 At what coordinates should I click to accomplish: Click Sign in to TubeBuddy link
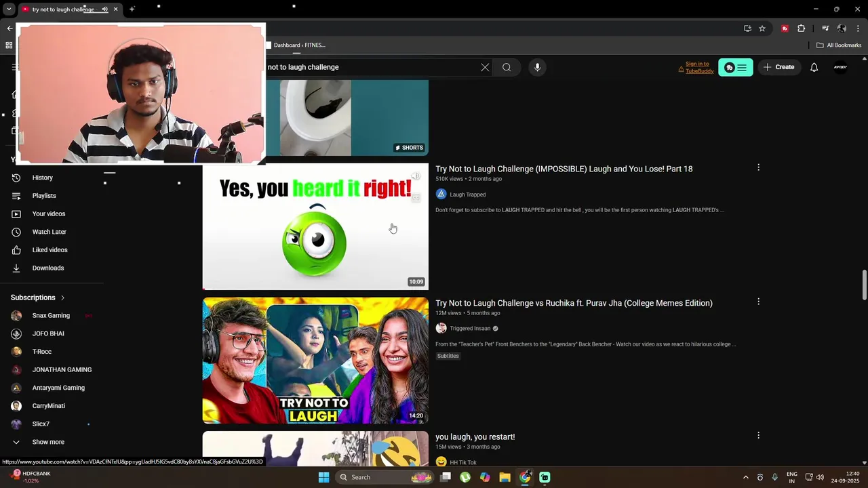(x=699, y=67)
